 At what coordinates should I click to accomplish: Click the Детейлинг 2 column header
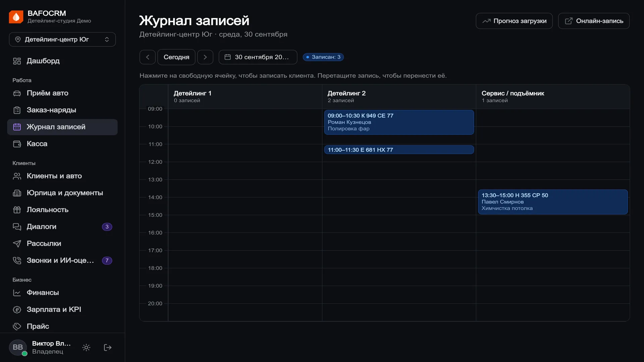pyautogui.click(x=399, y=97)
